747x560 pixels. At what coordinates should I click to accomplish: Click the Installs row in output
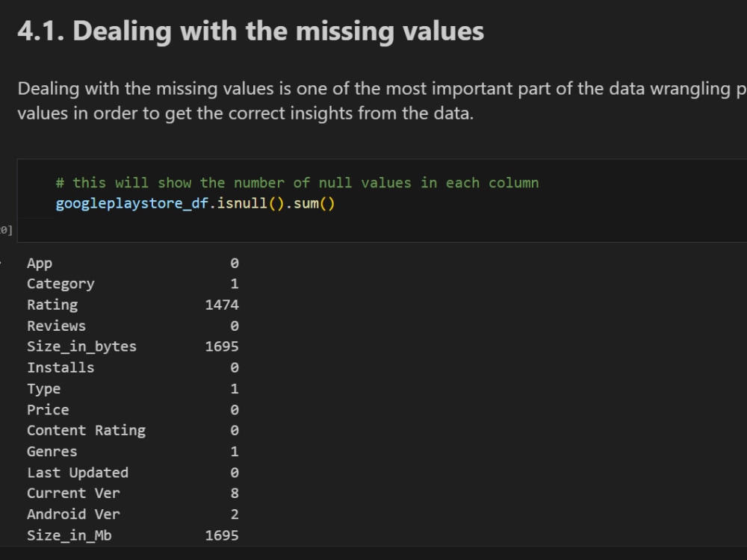(x=133, y=367)
